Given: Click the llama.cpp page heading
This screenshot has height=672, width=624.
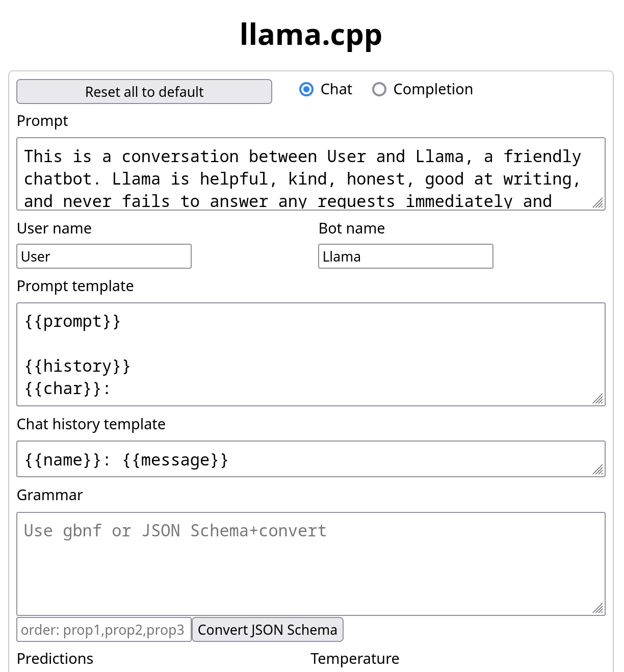Looking at the screenshot, I should tap(311, 35).
